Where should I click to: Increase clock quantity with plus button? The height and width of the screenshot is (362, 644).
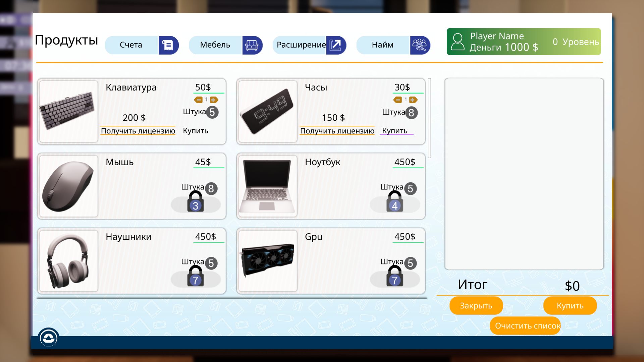[x=413, y=100]
